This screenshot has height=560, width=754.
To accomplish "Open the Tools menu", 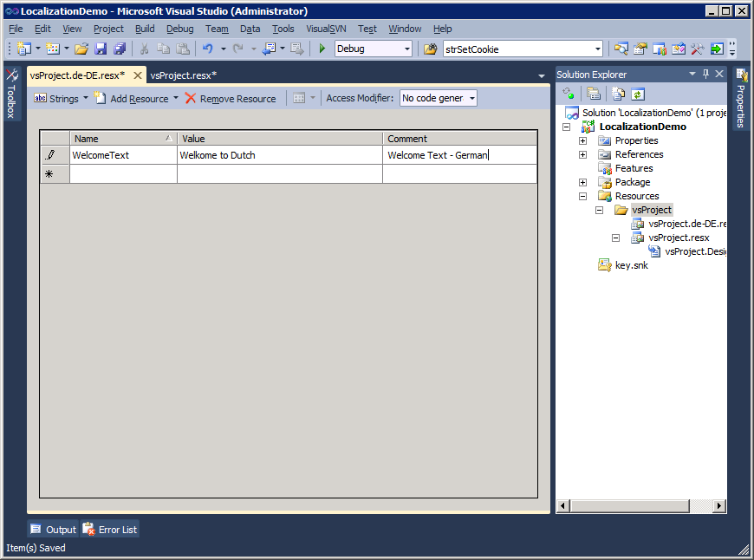I will [x=283, y=29].
